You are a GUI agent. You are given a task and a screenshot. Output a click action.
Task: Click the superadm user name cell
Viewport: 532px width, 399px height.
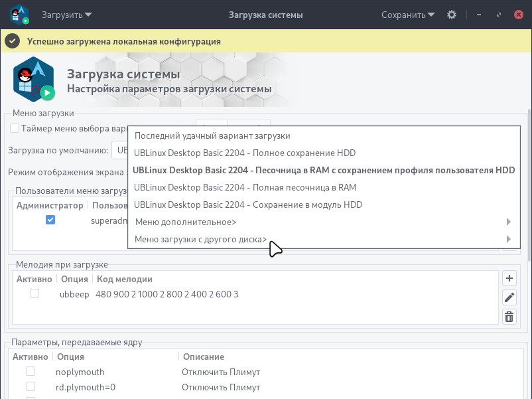[109, 220]
